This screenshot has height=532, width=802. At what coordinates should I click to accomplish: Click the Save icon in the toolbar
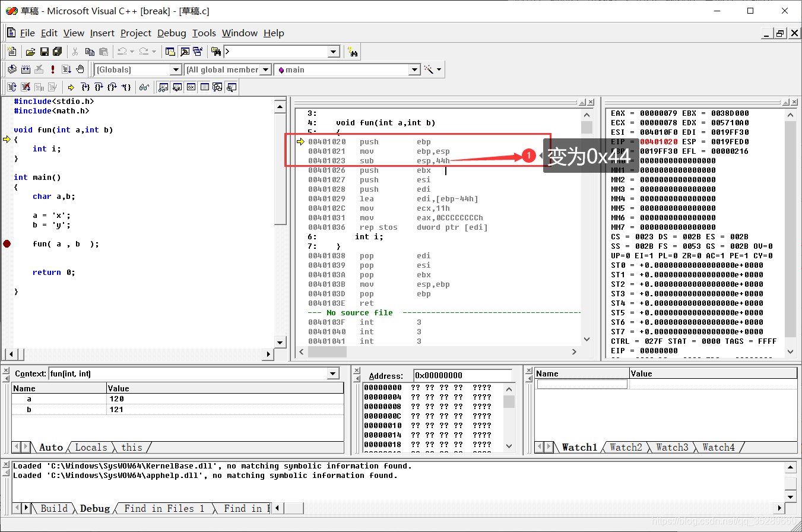[x=45, y=52]
